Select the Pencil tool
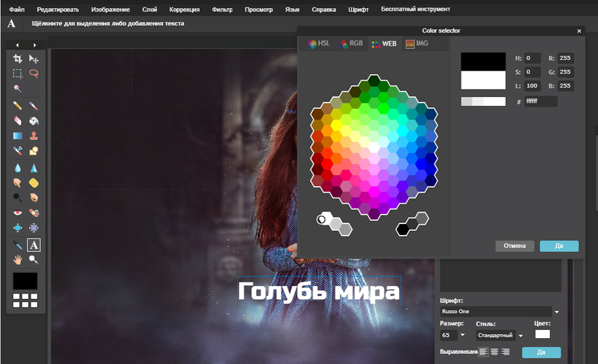 coord(18,106)
